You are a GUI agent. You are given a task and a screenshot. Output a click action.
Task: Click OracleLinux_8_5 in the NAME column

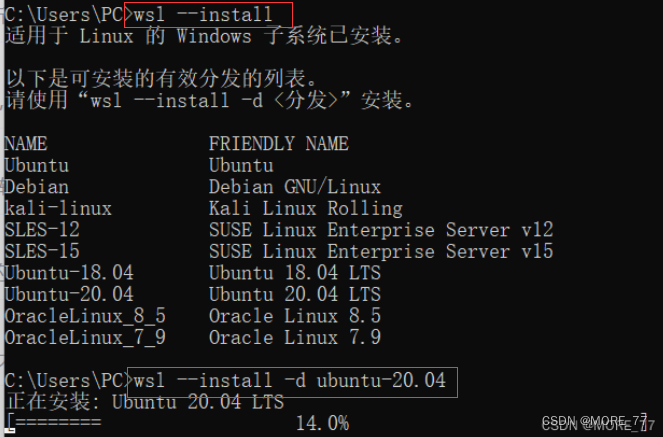(x=85, y=316)
